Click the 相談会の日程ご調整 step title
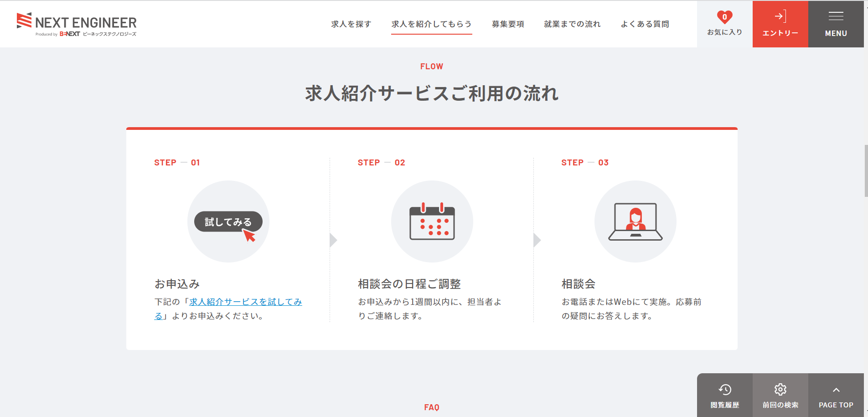The image size is (868, 417). point(409,284)
